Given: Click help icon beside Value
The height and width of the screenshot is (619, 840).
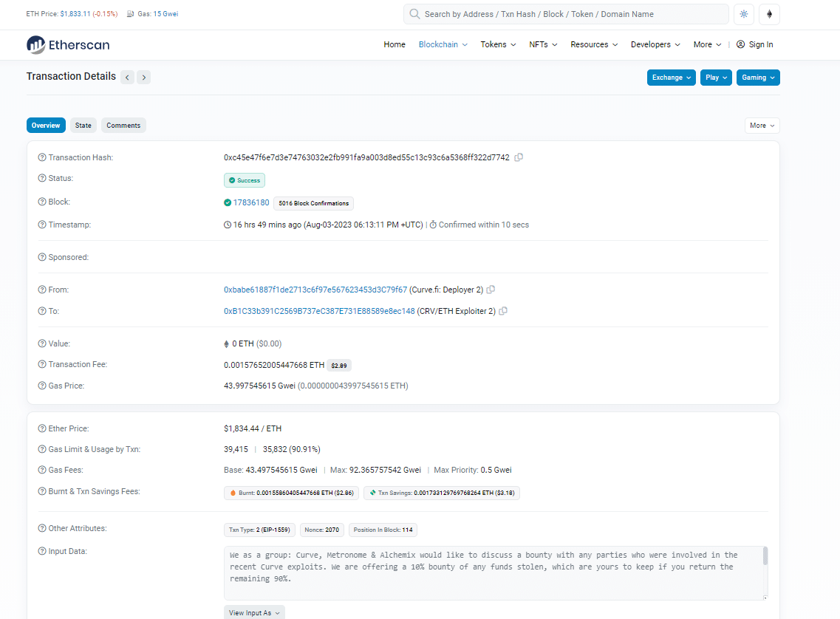Looking at the screenshot, I should (42, 343).
